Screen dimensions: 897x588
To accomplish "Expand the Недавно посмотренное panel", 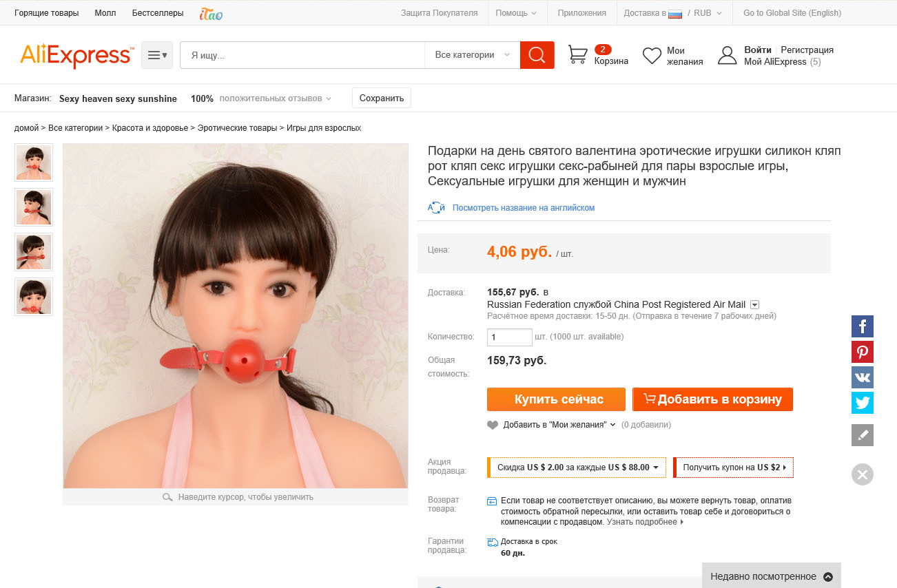I will (772, 576).
